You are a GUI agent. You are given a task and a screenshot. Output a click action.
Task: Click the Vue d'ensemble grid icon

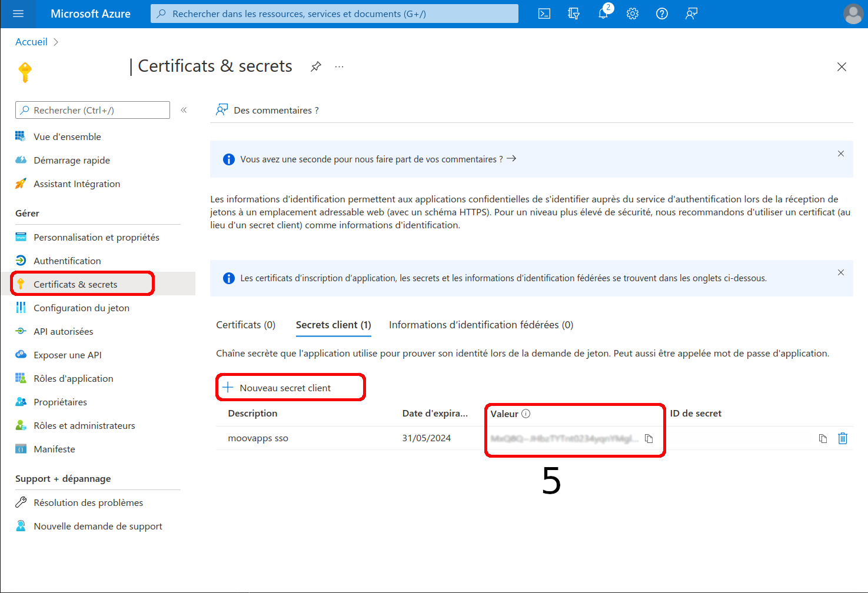(21, 136)
